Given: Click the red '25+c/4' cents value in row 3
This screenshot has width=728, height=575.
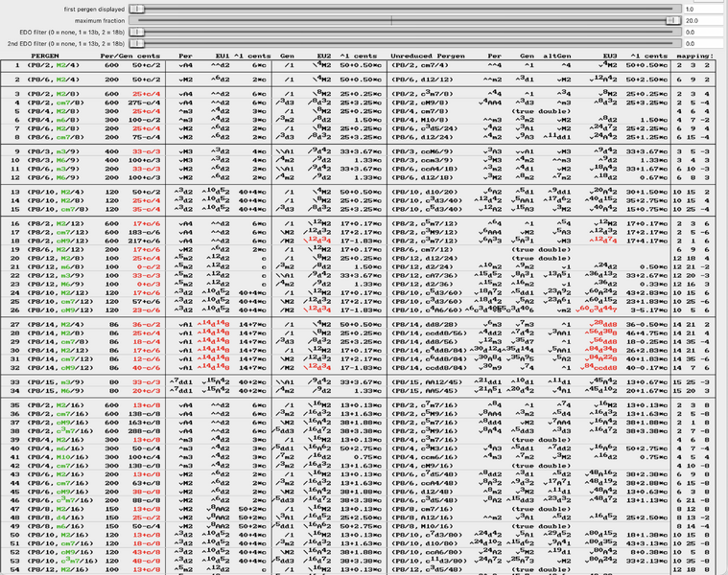Looking at the screenshot, I should [146, 94].
